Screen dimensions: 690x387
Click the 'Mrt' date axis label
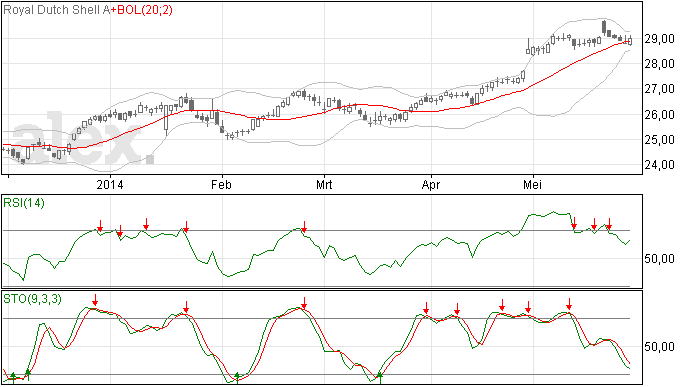pos(324,184)
